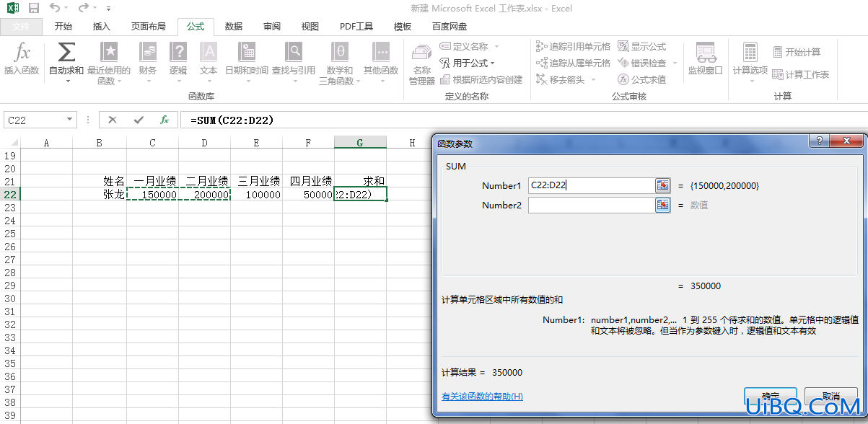Expand the Error Checking (错误检查) dropdown arrow
This screenshot has width=868, height=424.
674,63
